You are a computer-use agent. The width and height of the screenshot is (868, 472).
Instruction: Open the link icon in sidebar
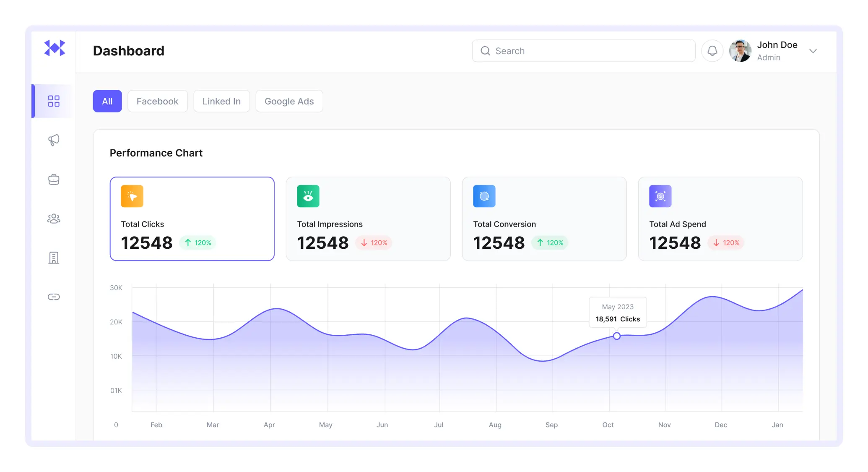click(x=54, y=297)
